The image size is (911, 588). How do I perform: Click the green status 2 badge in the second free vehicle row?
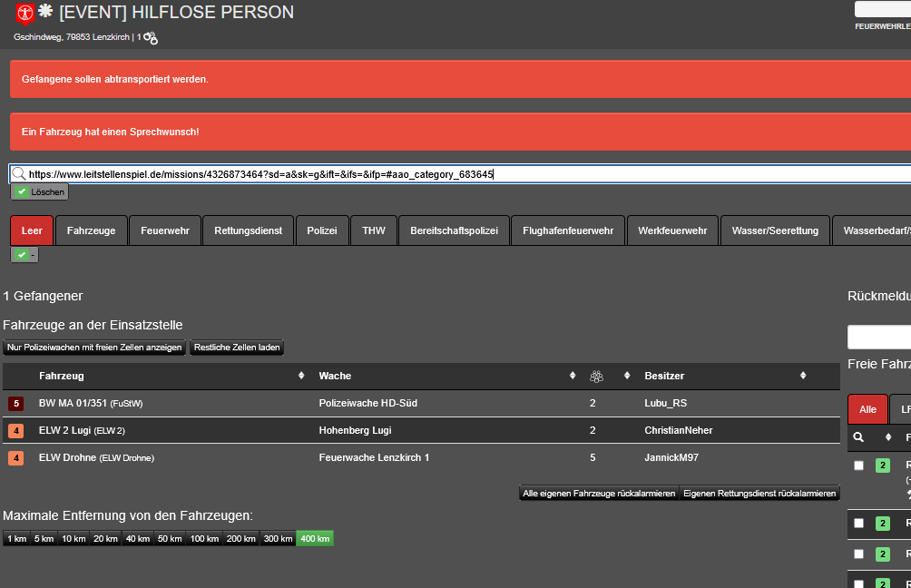pos(883,524)
